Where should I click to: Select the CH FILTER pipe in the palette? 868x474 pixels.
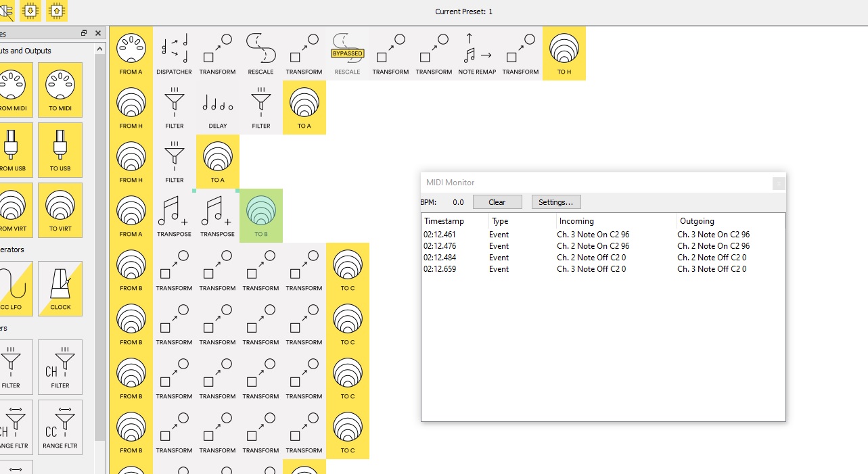[60, 367]
